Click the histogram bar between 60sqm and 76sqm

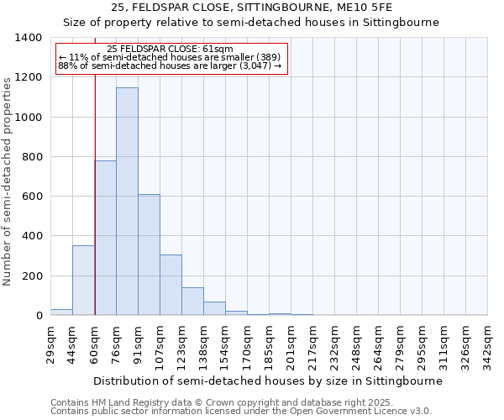[x=106, y=238]
